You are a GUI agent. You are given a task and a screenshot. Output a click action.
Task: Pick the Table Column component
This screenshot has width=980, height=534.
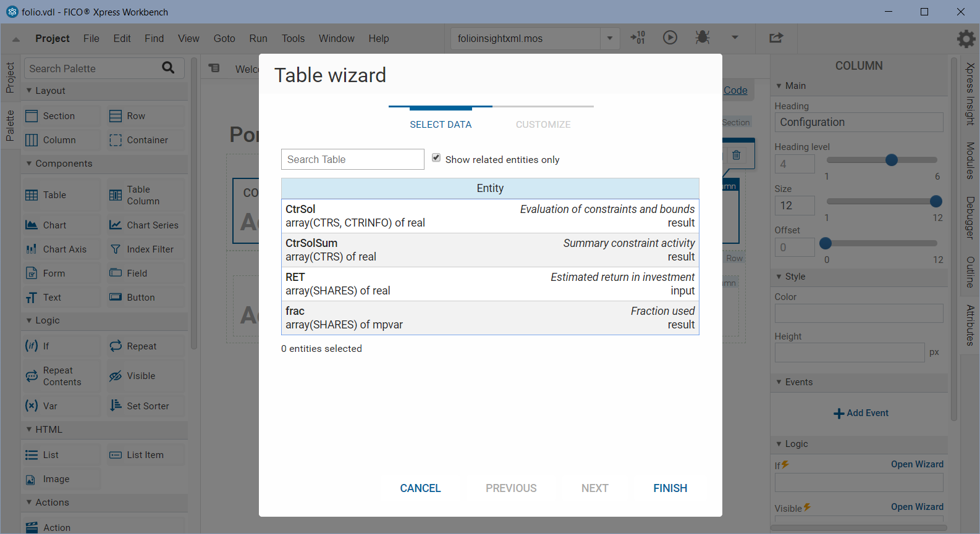click(146, 195)
